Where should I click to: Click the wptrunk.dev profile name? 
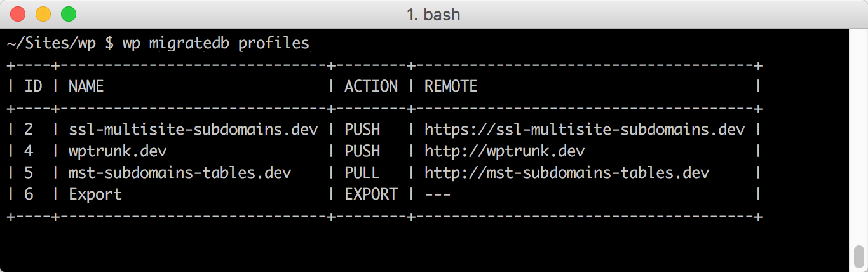coord(118,151)
